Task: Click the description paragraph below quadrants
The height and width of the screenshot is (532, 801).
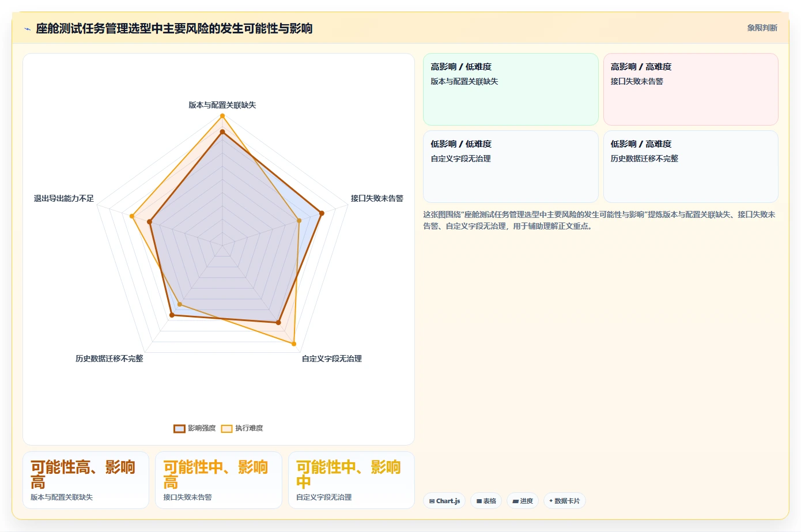Action: (x=599, y=220)
